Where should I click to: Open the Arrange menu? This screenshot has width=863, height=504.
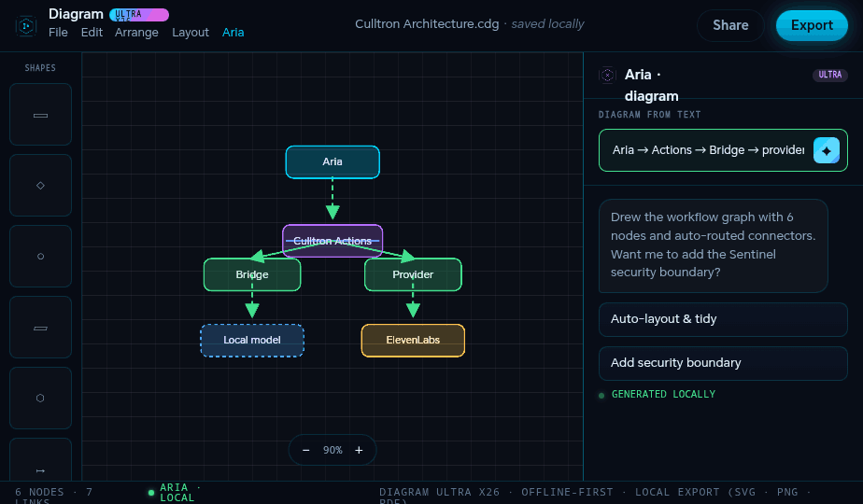tap(136, 33)
